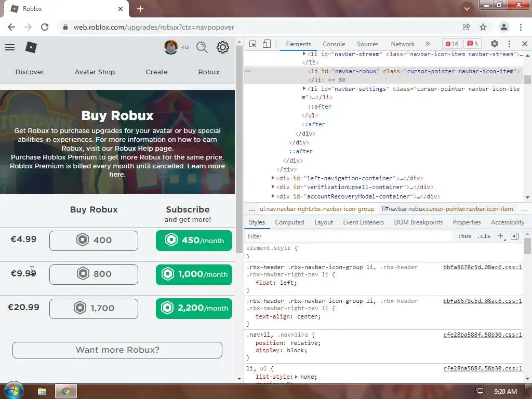The height and width of the screenshot is (399, 532).
Task: Buy the 800 Robux package
Action: pos(94,274)
